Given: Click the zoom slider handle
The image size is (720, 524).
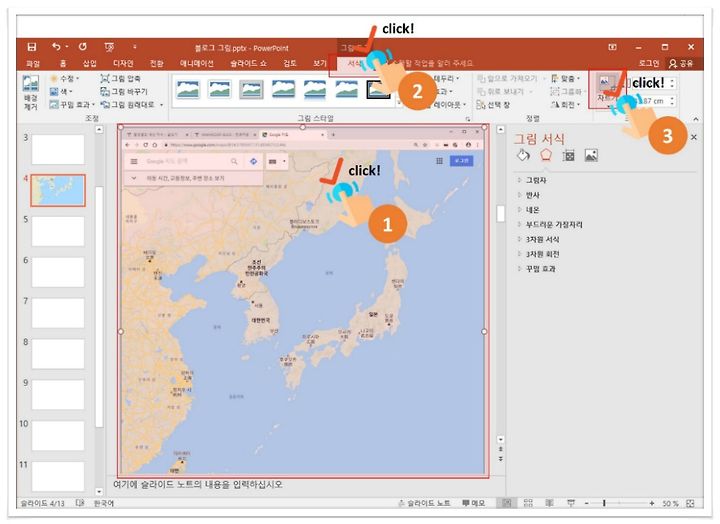Looking at the screenshot, I should click(x=604, y=503).
